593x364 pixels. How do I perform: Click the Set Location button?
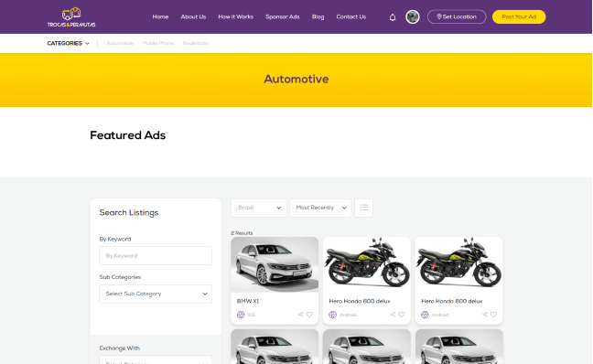click(x=457, y=16)
